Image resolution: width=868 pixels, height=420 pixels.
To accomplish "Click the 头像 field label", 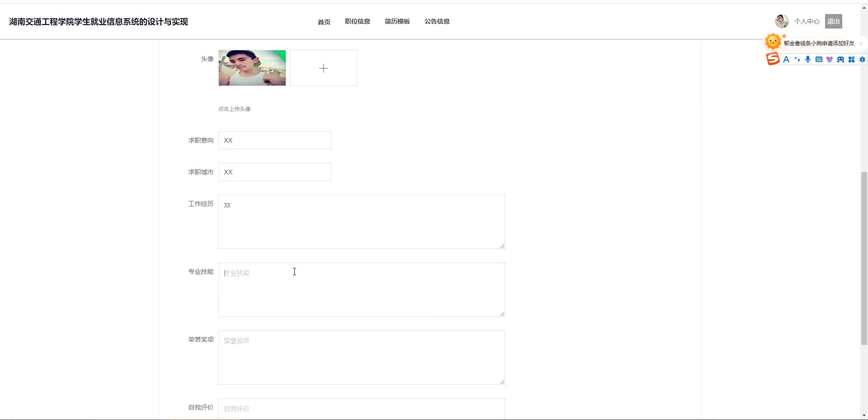I will point(207,59).
